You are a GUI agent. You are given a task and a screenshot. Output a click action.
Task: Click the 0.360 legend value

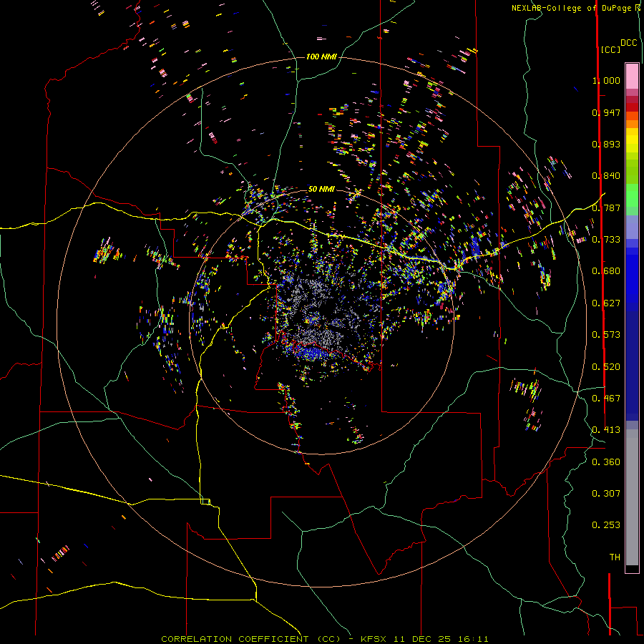(606, 462)
